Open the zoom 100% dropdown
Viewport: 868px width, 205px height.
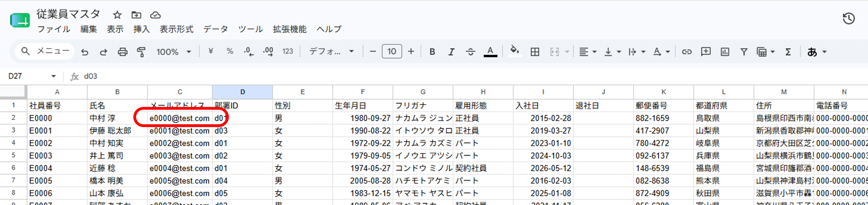tap(174, 51)
